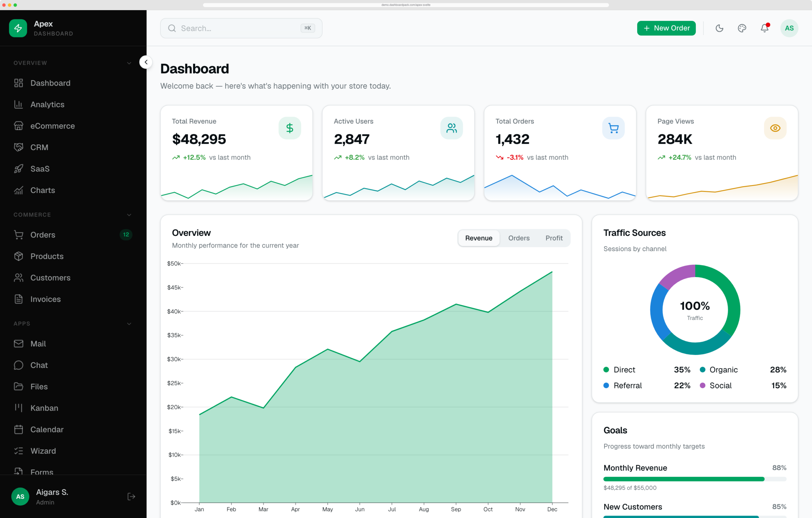The width and height of the screenshot is (812, 518).
Task: Click the 284K page views value
Action: (675, 139)
